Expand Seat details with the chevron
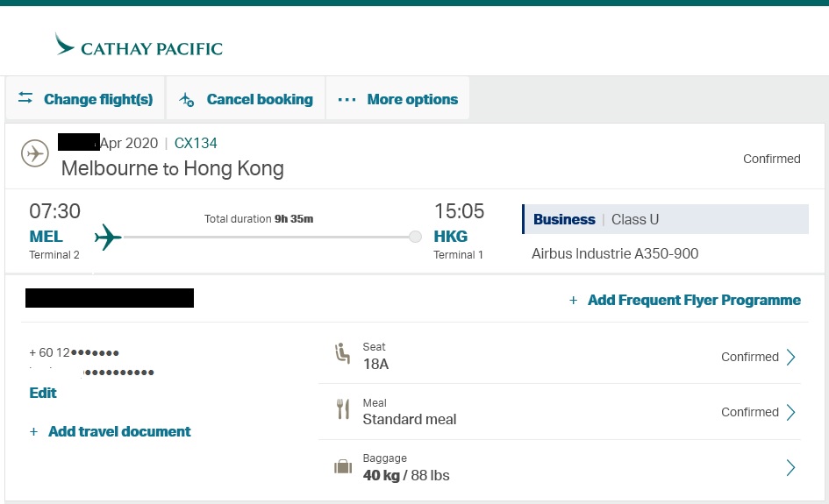The width and height of the screenshot is (829, 504). coord(790,357)
